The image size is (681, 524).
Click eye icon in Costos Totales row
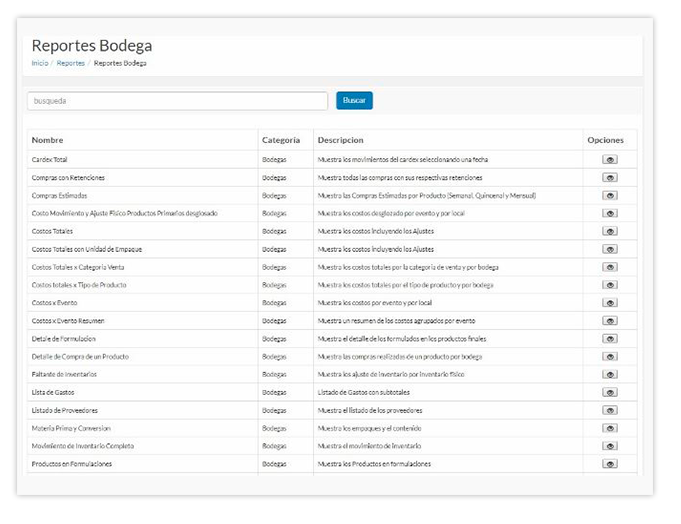[609, 231]
